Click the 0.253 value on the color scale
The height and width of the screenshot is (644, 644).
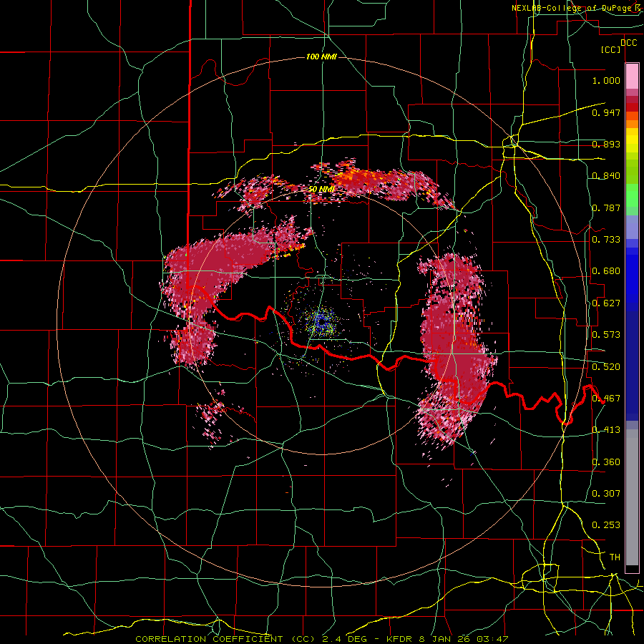(606, 525)
